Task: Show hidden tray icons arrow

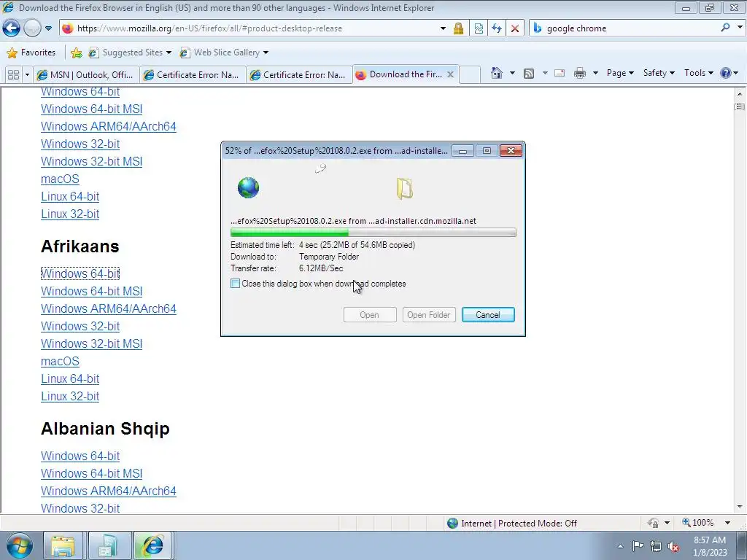Action: point(620,546)
